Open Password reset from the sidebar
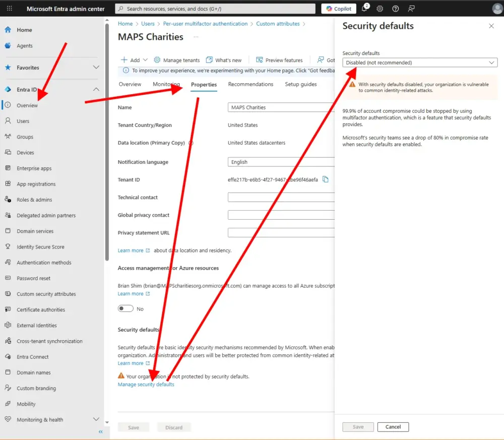Screen dimensions: 504x440 tap(34, 278)
